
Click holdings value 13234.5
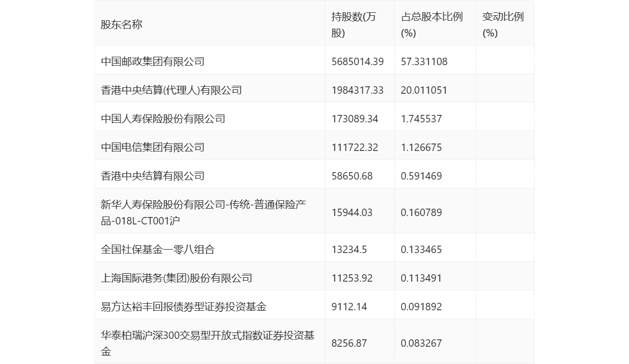point(349,250)
